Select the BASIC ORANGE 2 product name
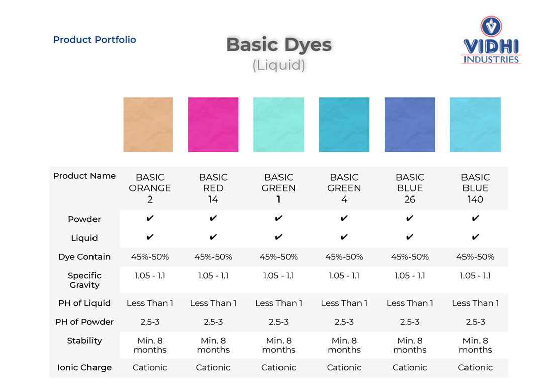Viewport: 558px width, 392px height. [x=150, y=188]
